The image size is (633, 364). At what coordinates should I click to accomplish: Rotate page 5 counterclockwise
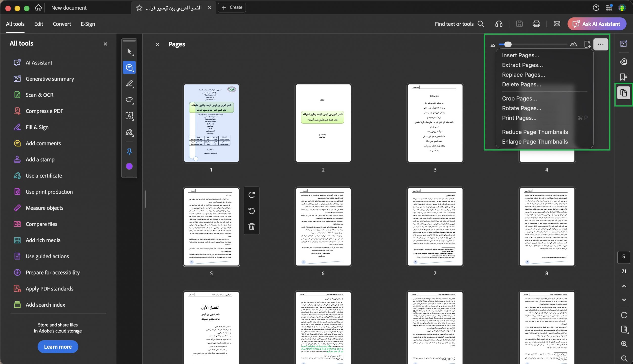point(251,211)
